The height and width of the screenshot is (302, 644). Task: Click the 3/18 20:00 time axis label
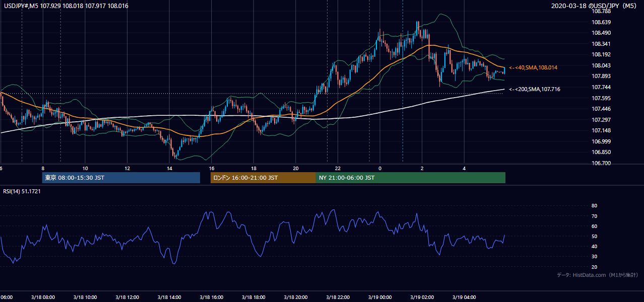click(x=296, y=297)
